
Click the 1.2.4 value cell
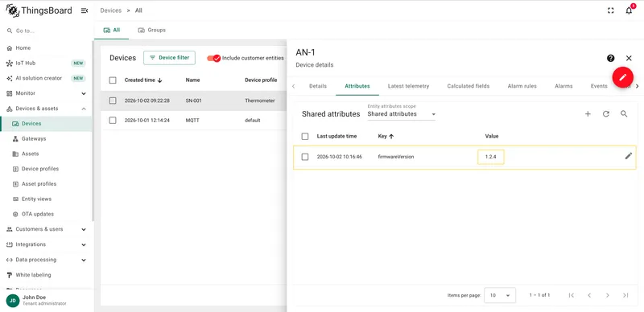[491, 158]
